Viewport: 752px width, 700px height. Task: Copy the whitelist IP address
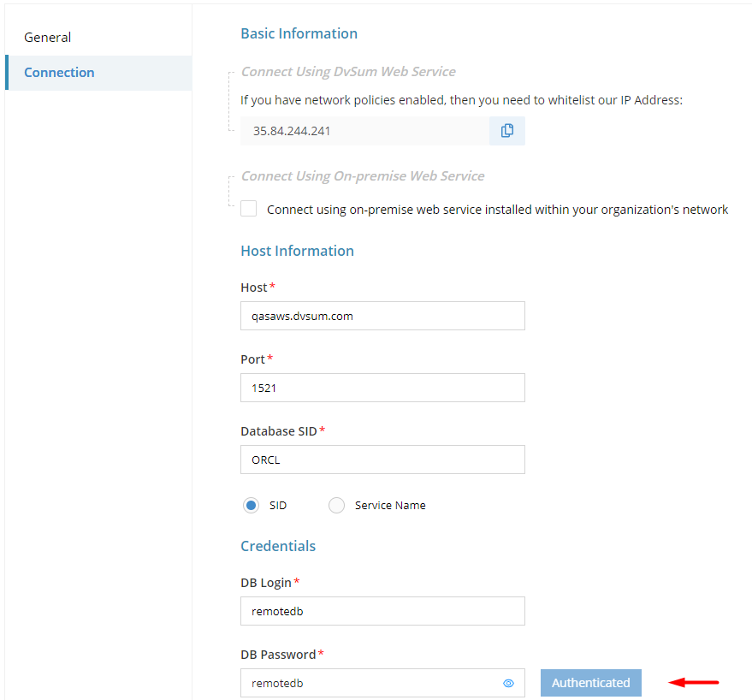tap(507, 130)
